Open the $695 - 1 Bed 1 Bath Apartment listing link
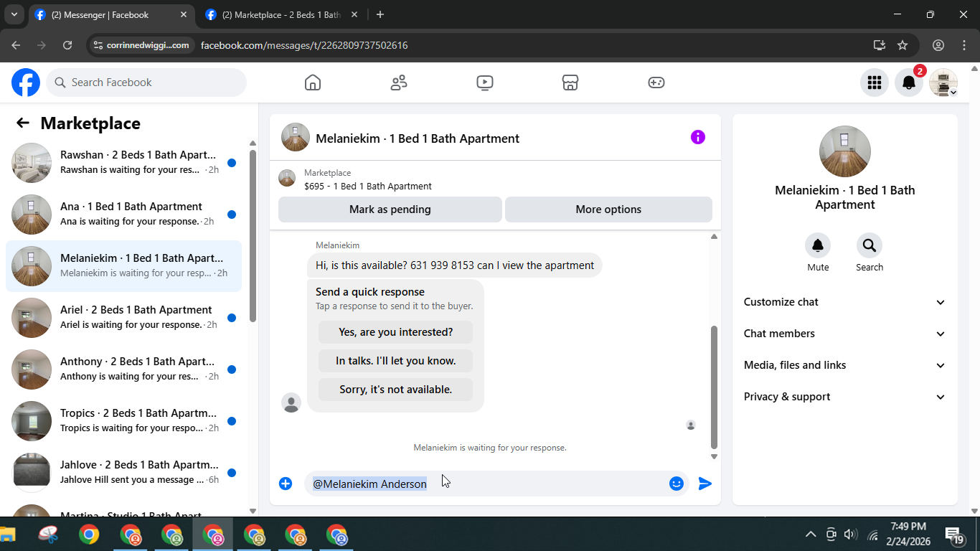Screen dimensions: 980x551 click(x=368, y=186)
